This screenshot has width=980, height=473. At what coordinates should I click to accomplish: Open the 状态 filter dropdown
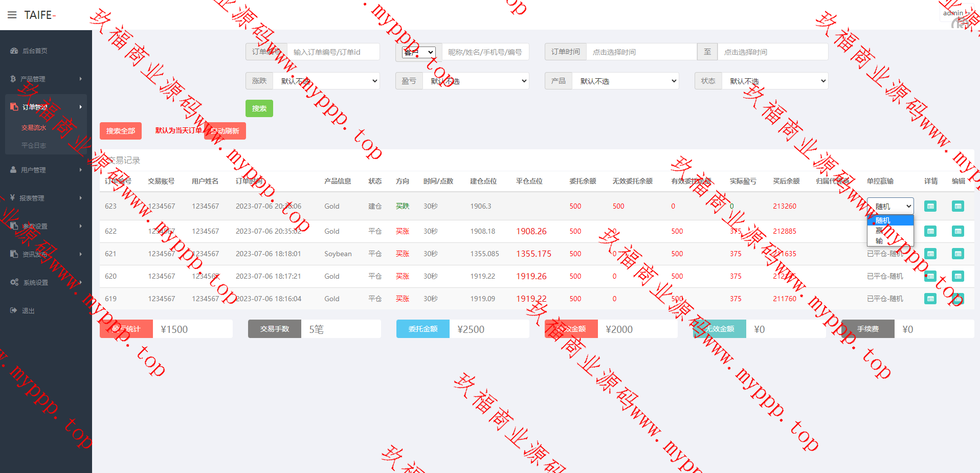pos(775,81)
